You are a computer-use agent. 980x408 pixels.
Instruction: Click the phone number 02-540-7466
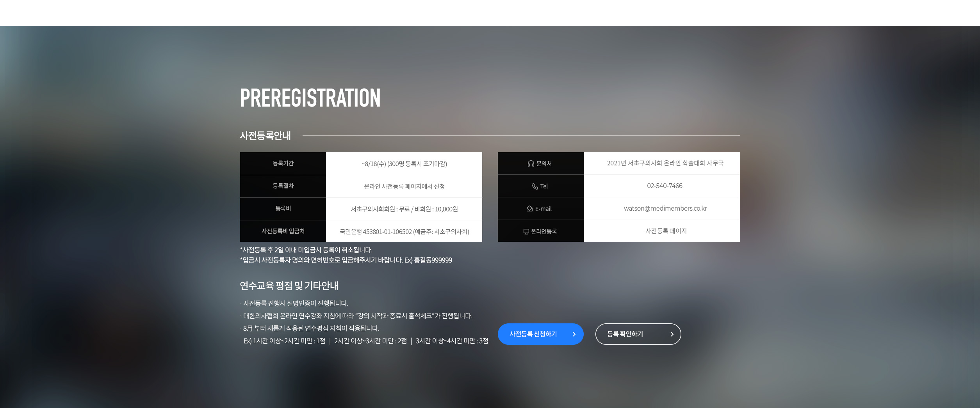tap(665, 186)
